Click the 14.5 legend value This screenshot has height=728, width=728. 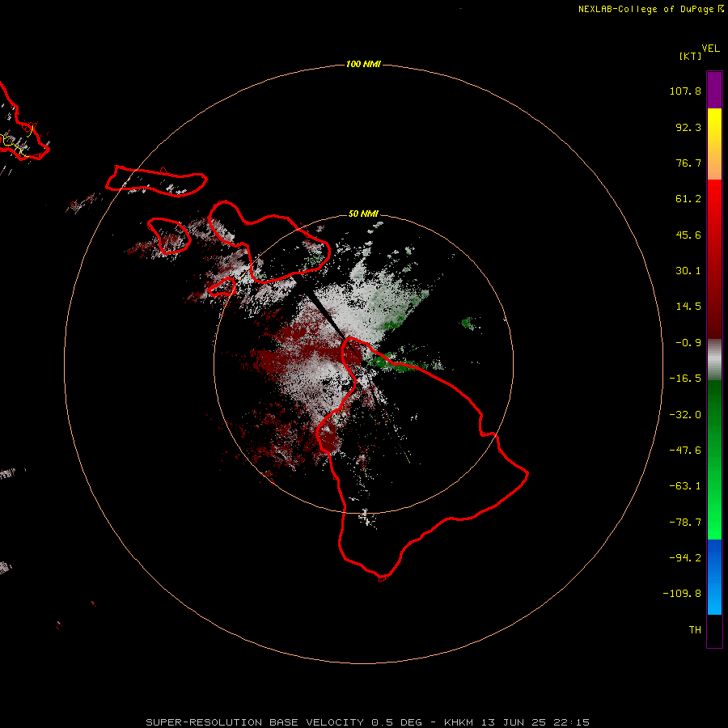point(688,307)
